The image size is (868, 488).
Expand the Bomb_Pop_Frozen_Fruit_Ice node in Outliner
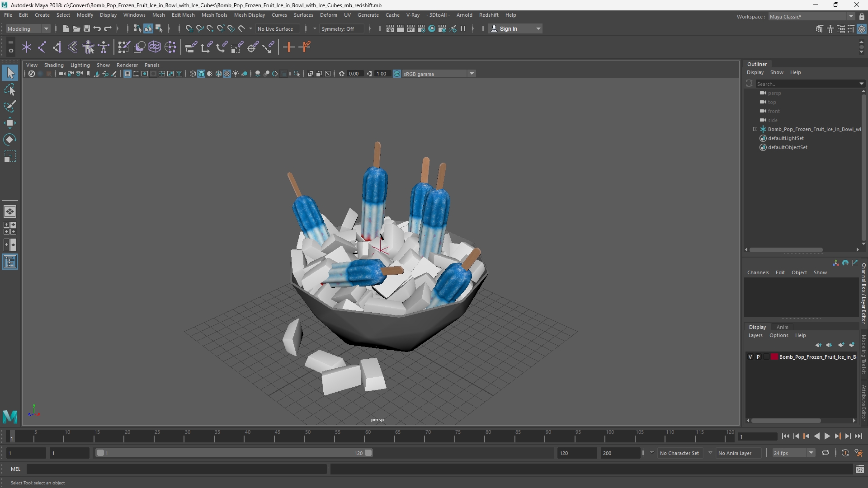pos(755,129)
